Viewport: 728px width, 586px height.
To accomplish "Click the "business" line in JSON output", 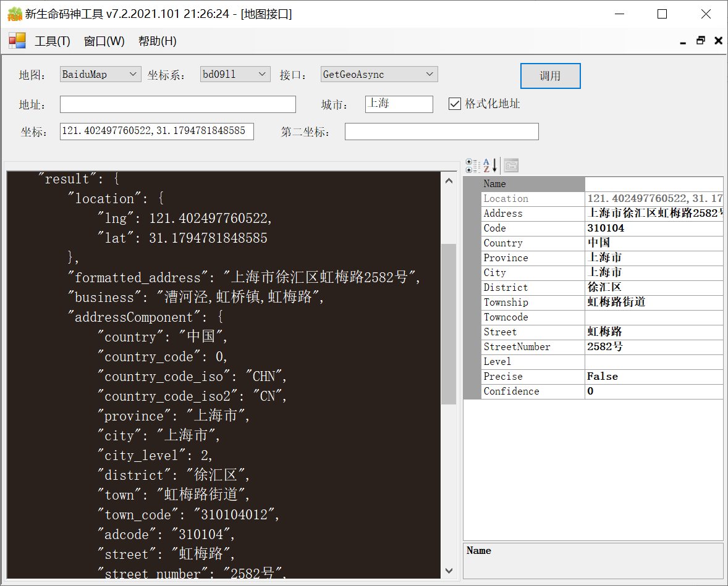I will click(195, 297).
